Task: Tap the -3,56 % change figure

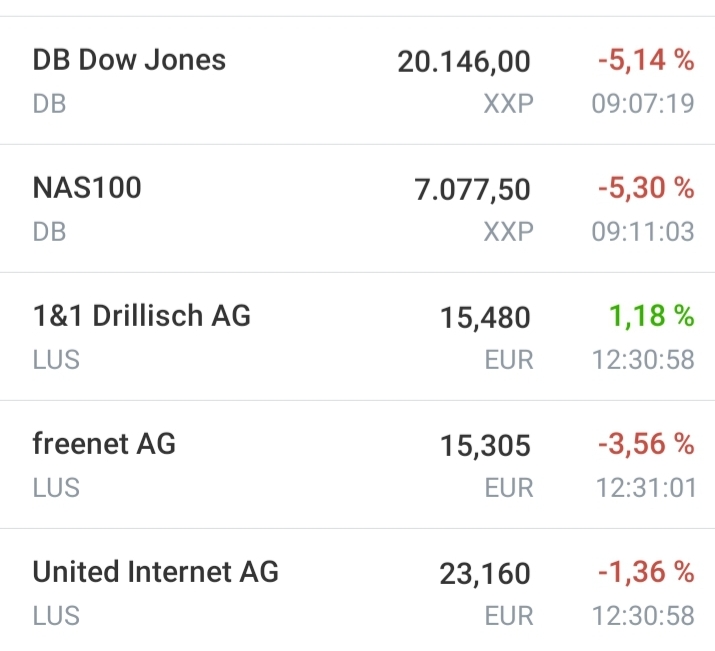Action: click(x=645, y=445)
